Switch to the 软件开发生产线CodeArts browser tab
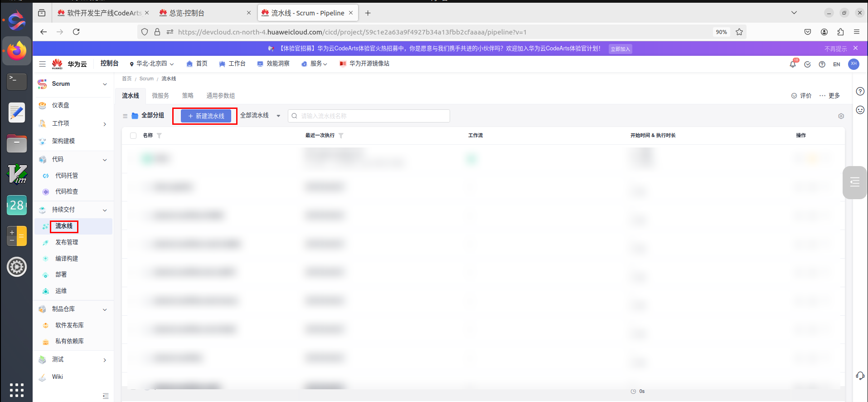This screenshot has height=402, width=868. [102, 13]
